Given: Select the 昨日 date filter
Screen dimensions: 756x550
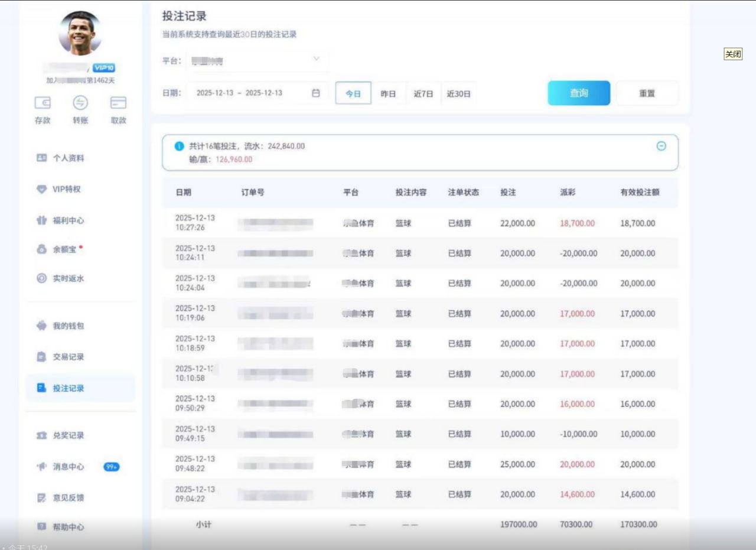Looking at the screenshot, I should click(x=388, y=93).
